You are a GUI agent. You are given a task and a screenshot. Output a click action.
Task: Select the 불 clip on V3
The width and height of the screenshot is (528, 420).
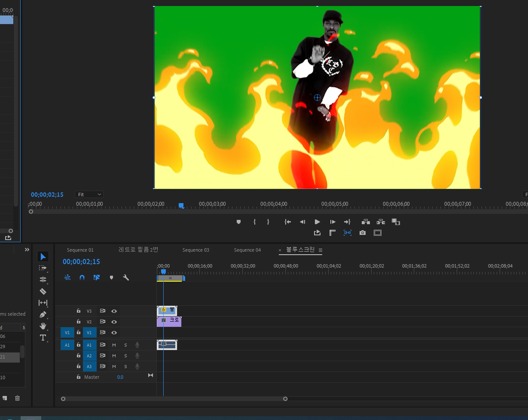pyautogui.click(x=167, y=310)
